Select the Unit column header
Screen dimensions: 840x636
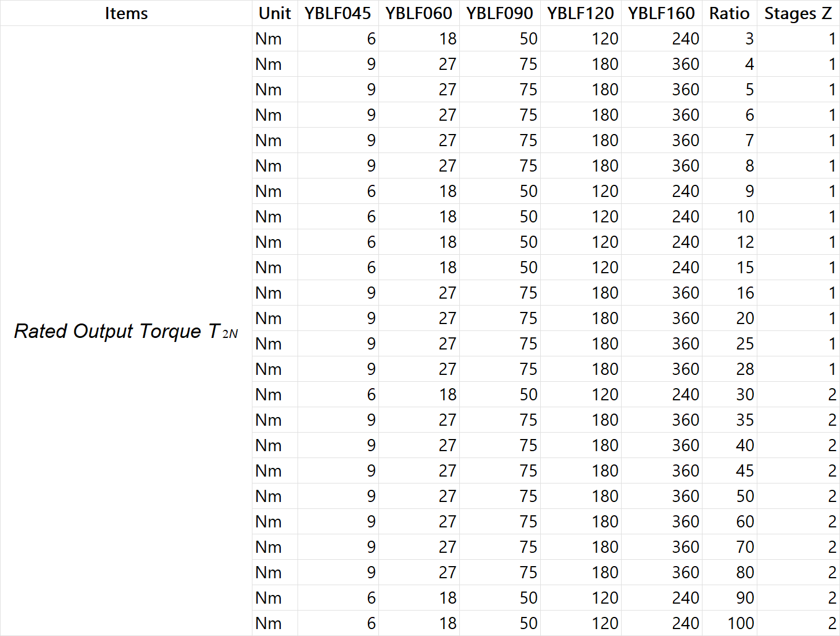(x=275, y=13)
